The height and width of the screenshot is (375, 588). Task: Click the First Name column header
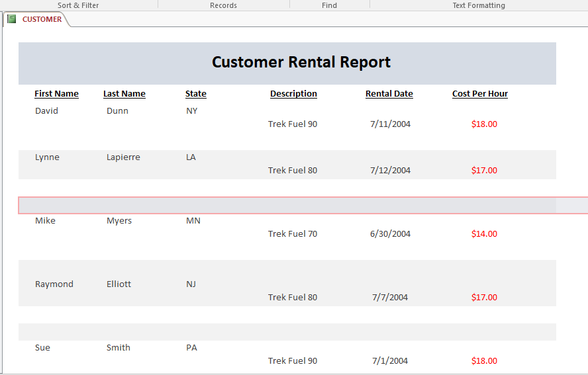[56, 94]
